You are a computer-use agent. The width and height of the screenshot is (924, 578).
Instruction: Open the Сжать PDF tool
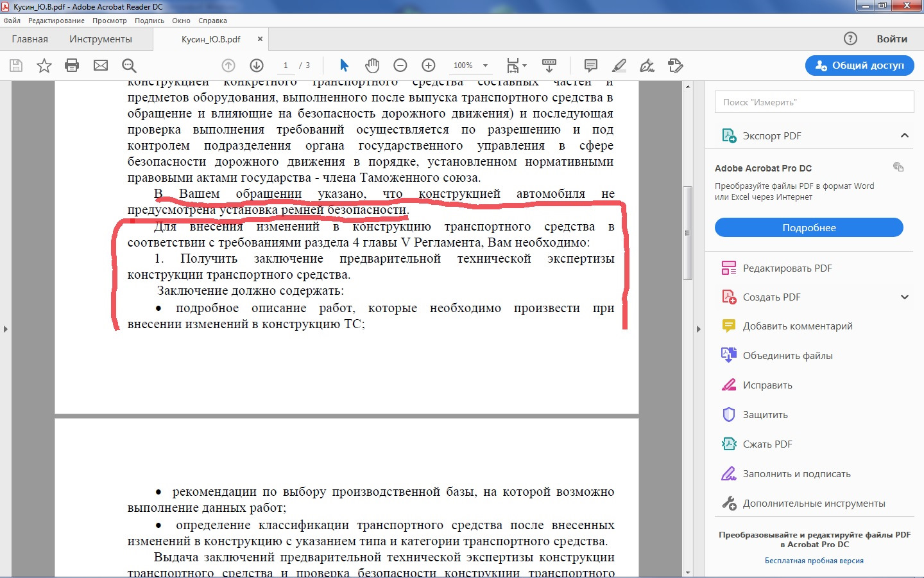[x=757, y=444]
